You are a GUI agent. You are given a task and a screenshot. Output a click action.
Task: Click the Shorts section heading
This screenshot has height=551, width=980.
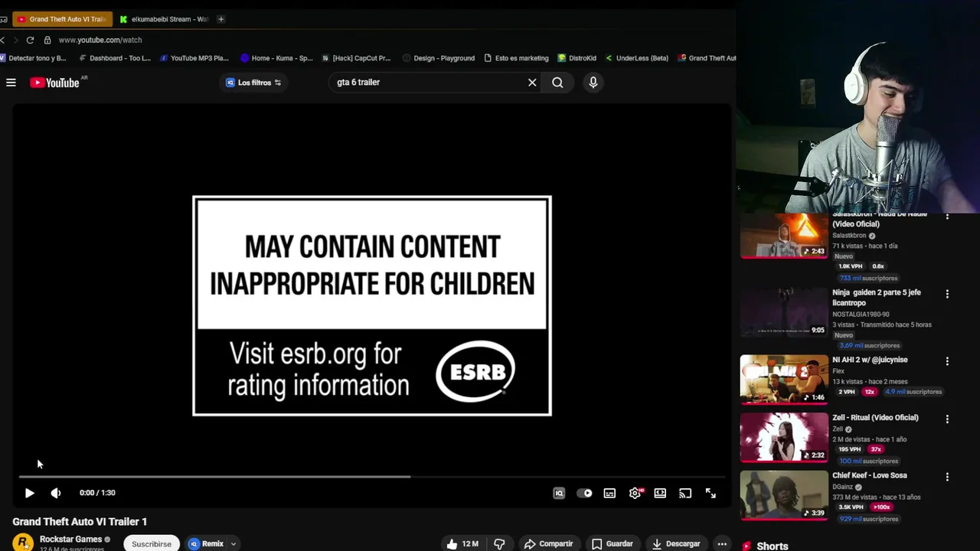click(x=772, y=546)
